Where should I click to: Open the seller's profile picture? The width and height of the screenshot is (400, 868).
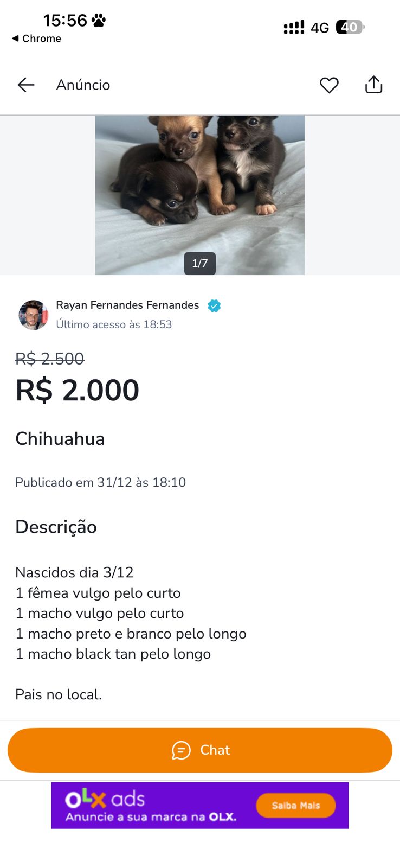(33, 315)
